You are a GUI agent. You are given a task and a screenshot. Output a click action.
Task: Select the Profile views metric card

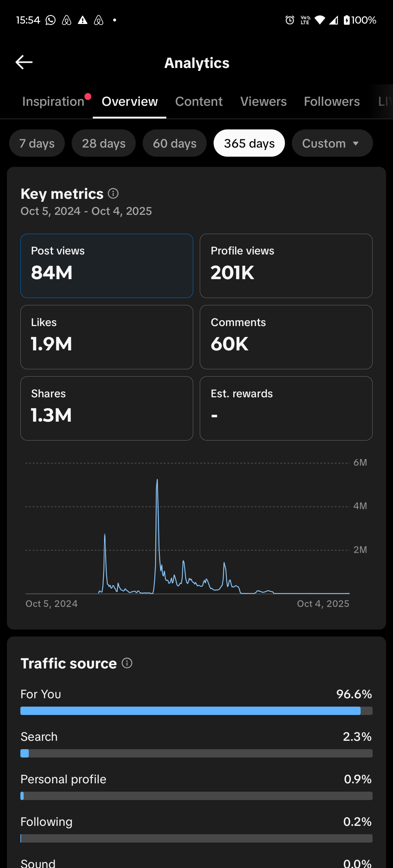(286, 266)
